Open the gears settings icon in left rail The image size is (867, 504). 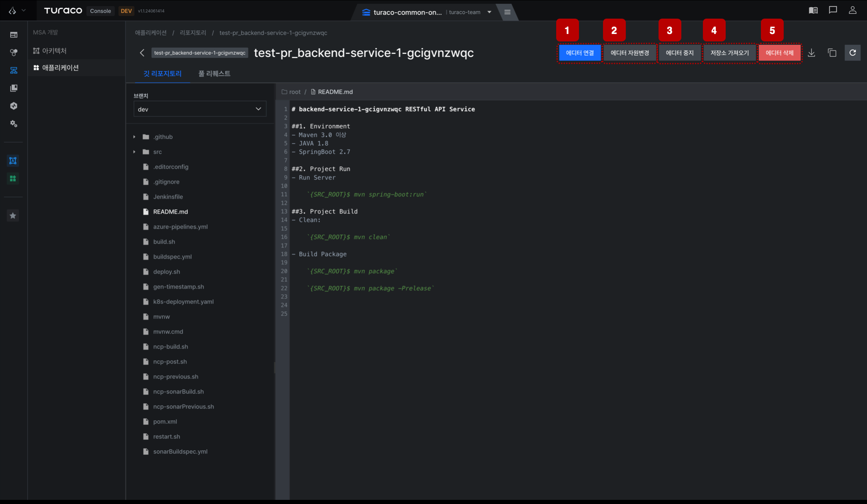[x=14, y=124]
